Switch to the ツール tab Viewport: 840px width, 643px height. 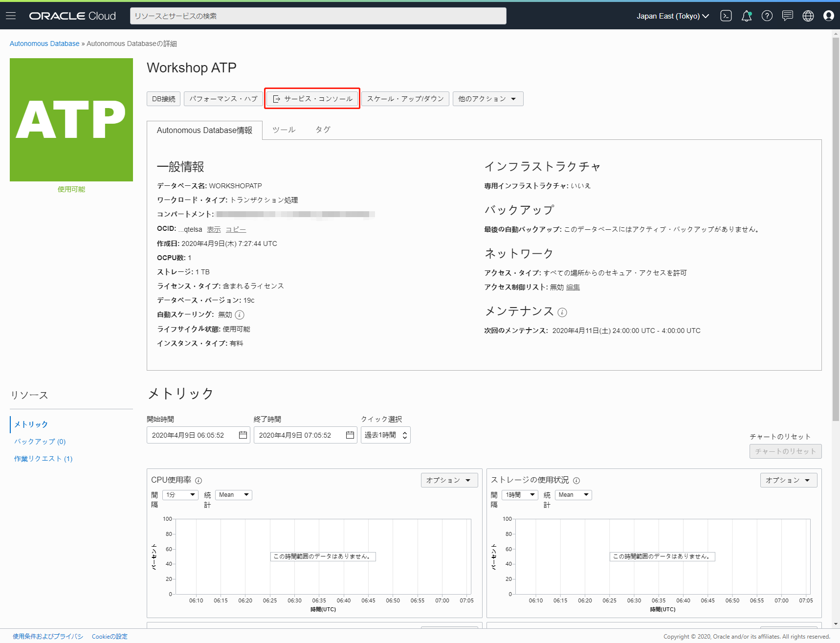click(x=284, y=130)
